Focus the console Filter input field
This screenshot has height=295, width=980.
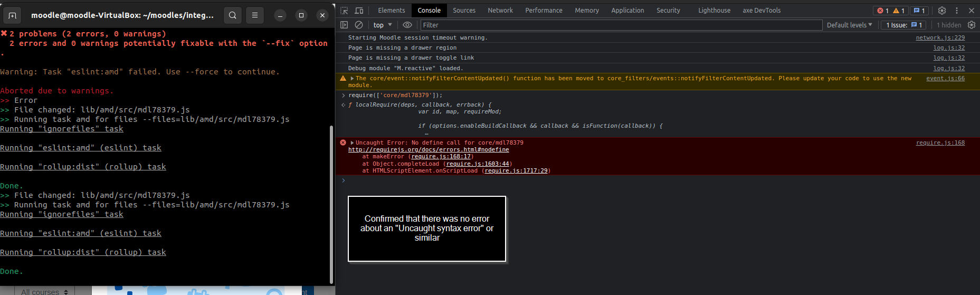pos(621,25)
